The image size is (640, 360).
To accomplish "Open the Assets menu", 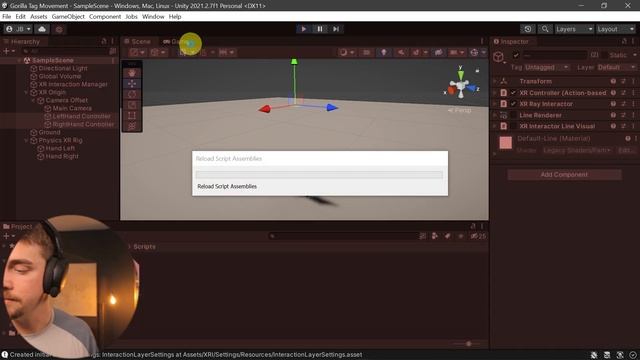I will click(x=38, y=17).
